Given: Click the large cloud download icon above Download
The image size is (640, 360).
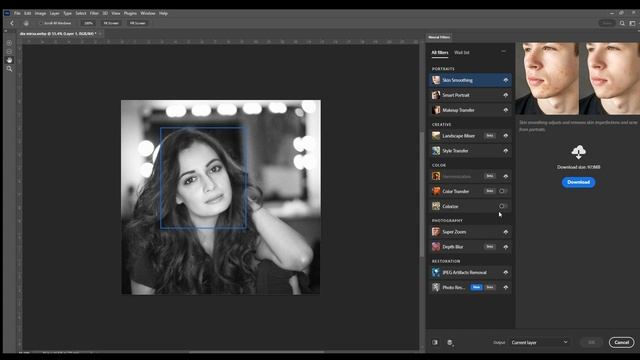Looking at the screenshot, I should coord(578,152).
